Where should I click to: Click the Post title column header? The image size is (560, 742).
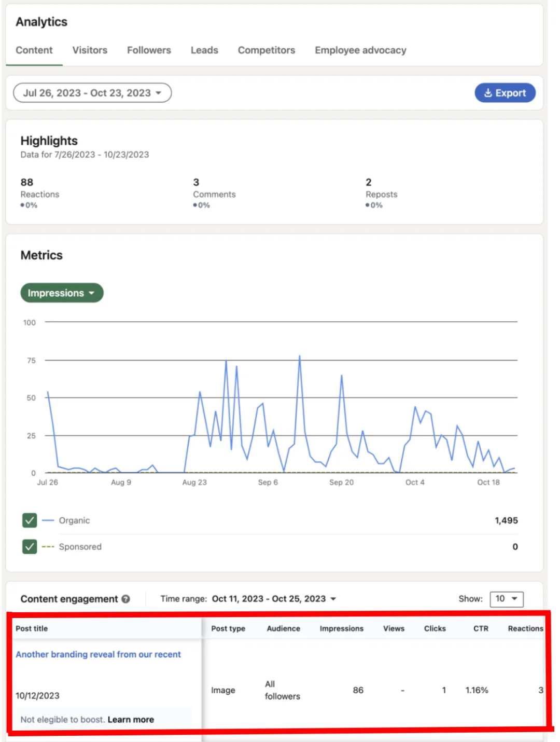[x=32, y=628]
